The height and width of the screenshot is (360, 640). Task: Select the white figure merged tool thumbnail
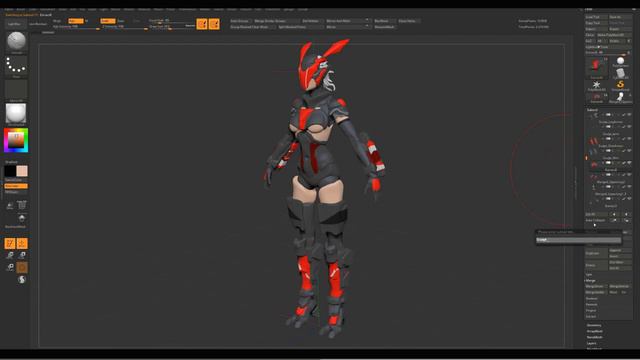620,97
